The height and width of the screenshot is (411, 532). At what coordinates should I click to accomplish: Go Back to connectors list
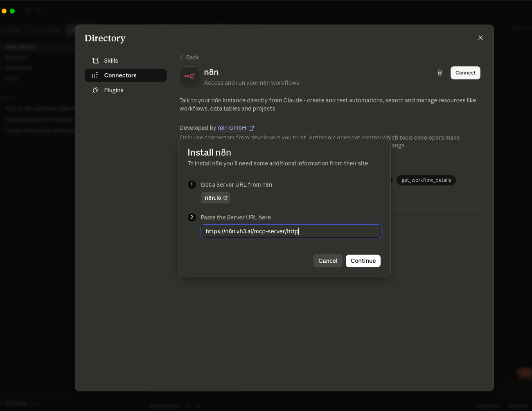coord(189,57)
